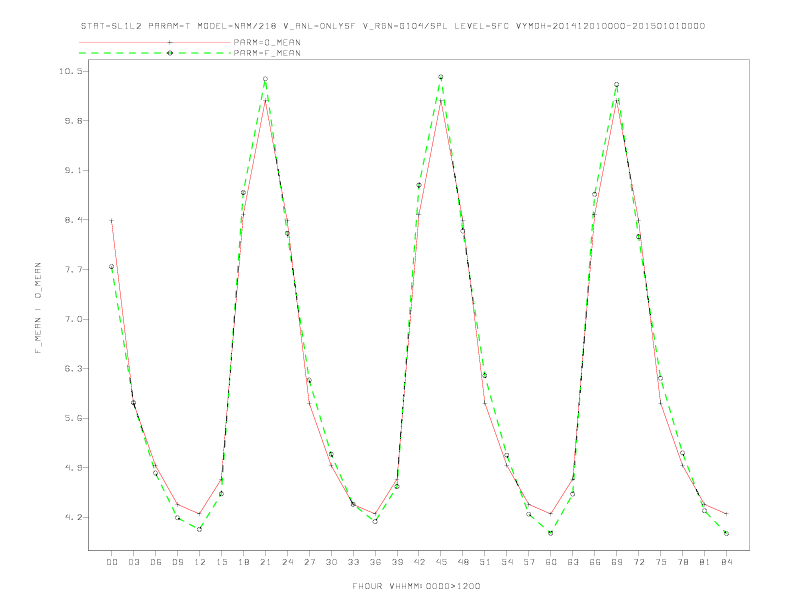
Task: Click the x-axis tick label 39
Action: pyautogui.click(x=397, y=562)
